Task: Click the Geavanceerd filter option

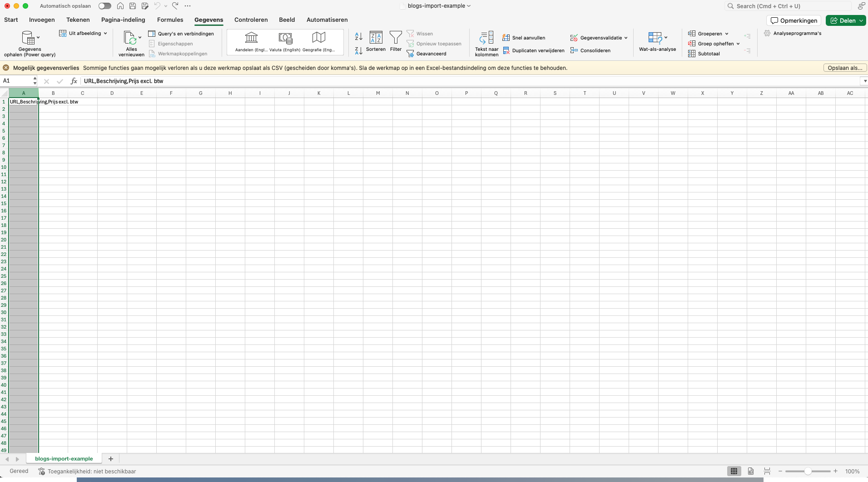Action: click(x=427, y=54)
